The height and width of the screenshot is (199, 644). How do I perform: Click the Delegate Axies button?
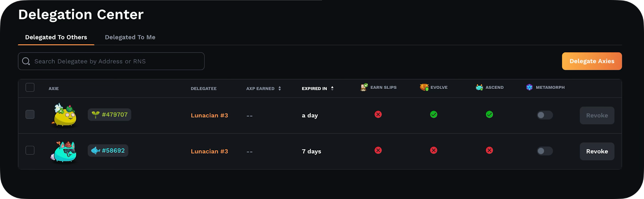pyautogui.click(x=592, y=61)
